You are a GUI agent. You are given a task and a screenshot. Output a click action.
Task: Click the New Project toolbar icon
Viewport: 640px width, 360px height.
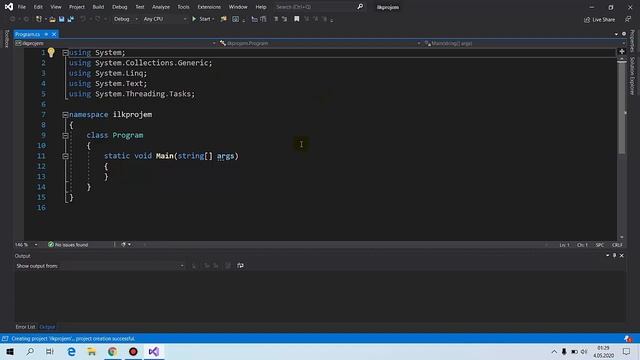pyautogui.click(x=39, y=19)
